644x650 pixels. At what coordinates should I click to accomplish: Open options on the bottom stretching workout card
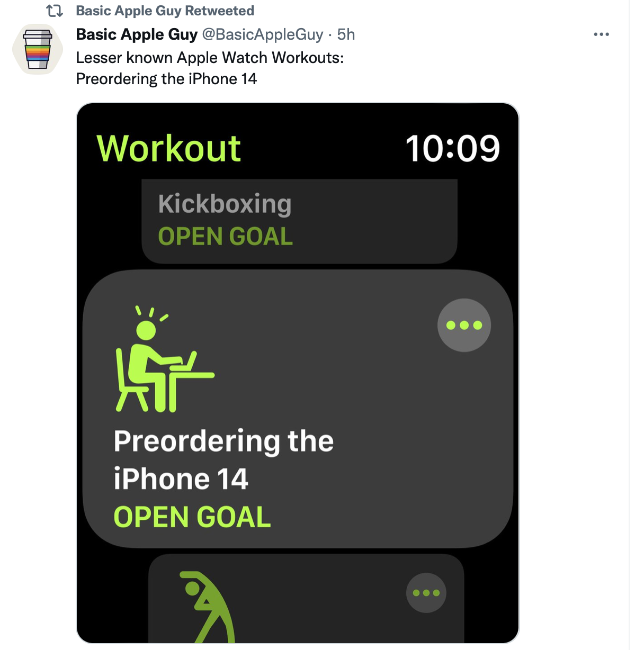click(426, 593)
